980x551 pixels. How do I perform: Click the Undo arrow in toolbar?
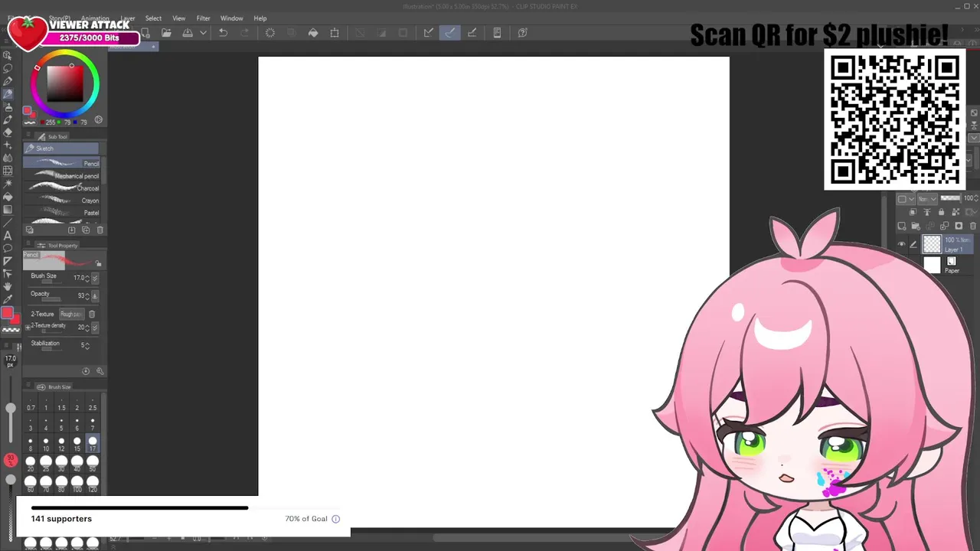pyautogui.click(x=223, y=33)
